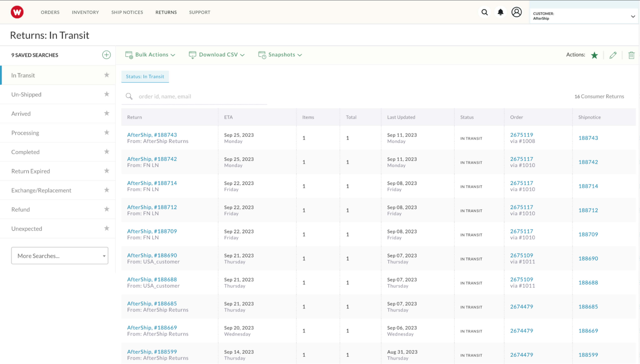Open the Support menu
The width and height of the screenshot is (640, 364).
(200, 12)
